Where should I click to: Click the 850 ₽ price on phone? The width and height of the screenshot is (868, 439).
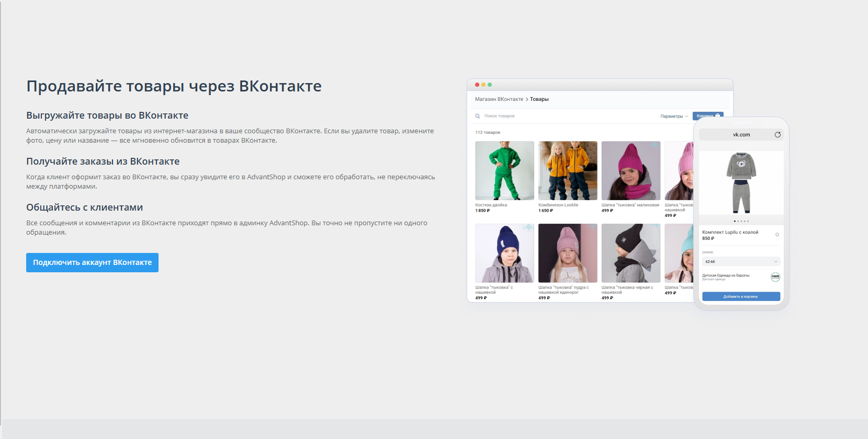[708, 238]
